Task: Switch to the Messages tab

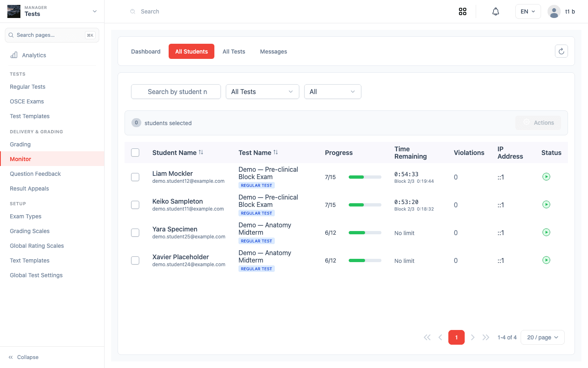Action: click(274, 52)
